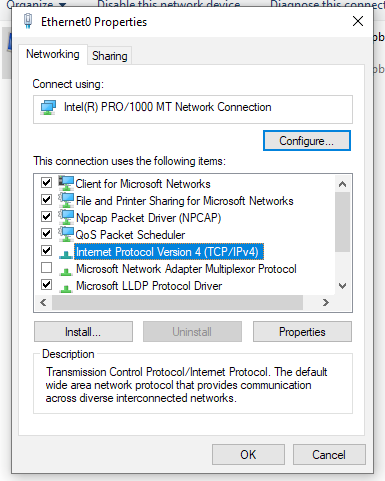Click the Internet Protocol Version 4 protocol icon
The width and height of the screenshot is (385, 481).
[66, 255]
